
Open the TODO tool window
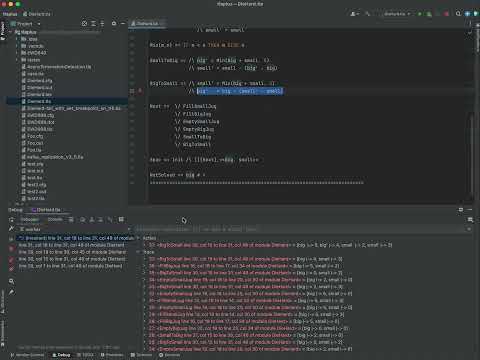tap(86, 355)
